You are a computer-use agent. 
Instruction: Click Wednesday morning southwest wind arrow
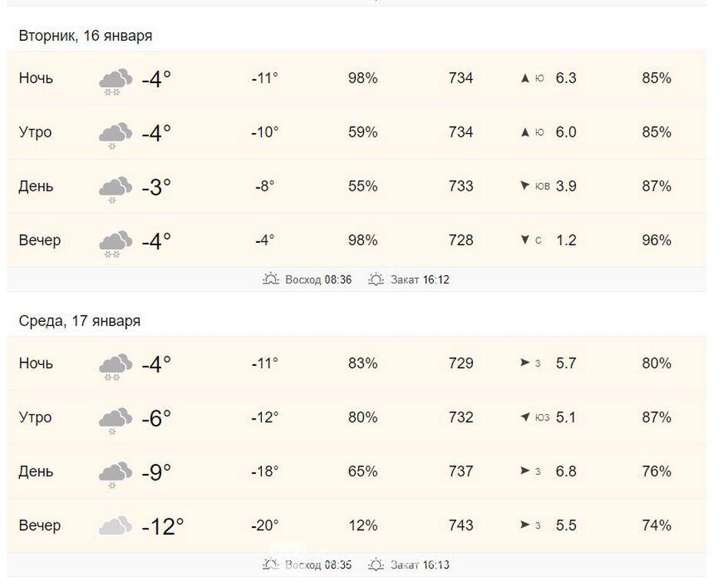coord(525,417)
